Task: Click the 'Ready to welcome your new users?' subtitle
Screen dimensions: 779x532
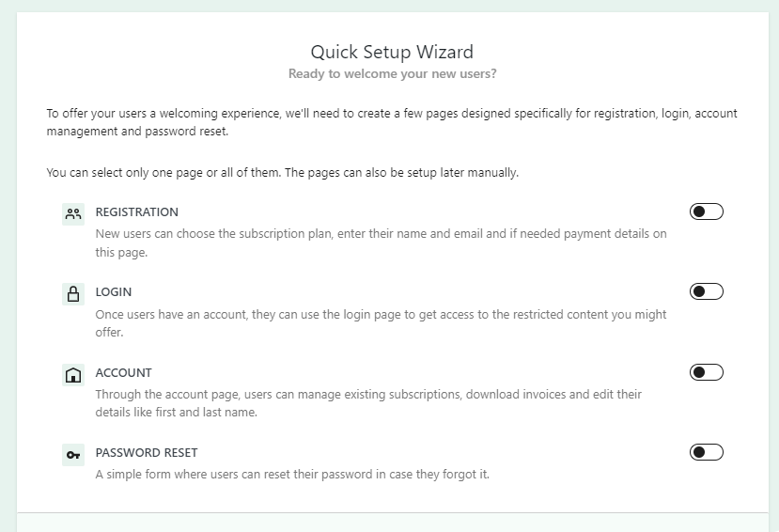Action: coord(393,74)
